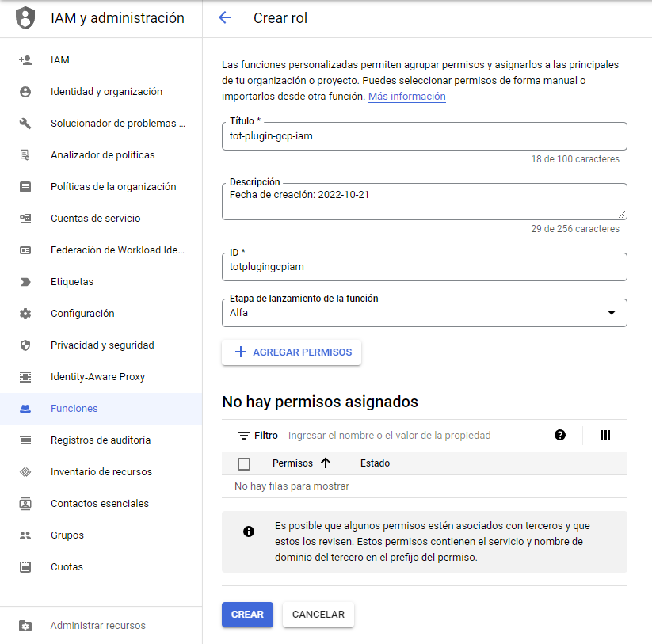Open Cuentas de servicio in the sidebar
This screenshot has width=652, height=644.
(x=95, y=219)
